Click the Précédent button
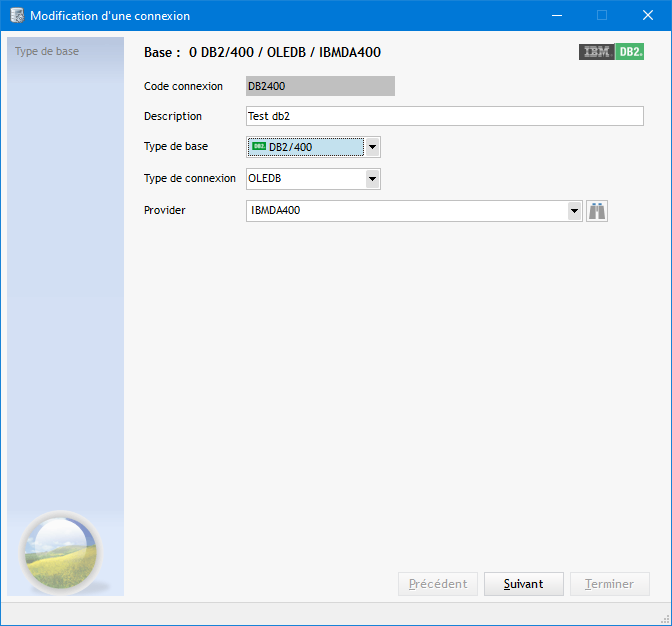672x626 pixels. 438,584
